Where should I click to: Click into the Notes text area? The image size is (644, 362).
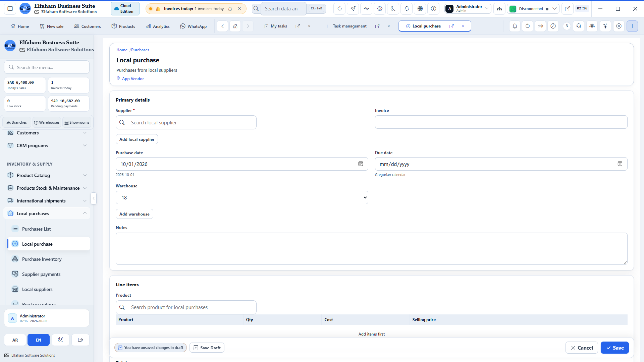click(371, 249)
